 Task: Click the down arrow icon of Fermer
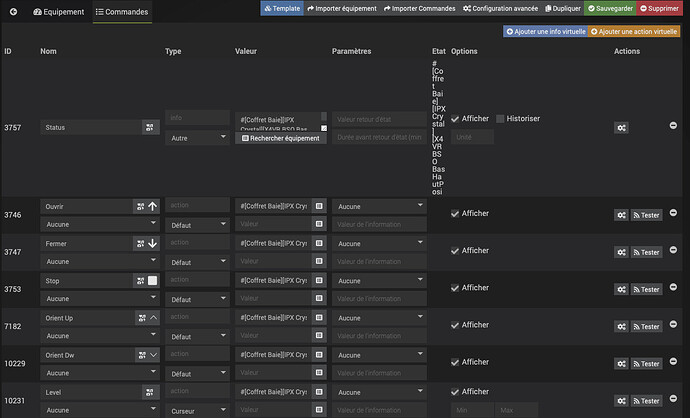click(x=152, y=243)
